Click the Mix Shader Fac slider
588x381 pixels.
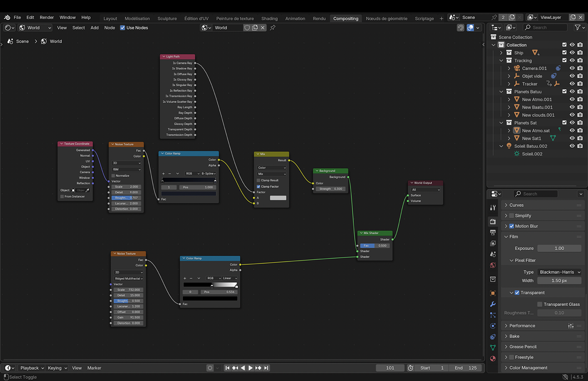375,246
